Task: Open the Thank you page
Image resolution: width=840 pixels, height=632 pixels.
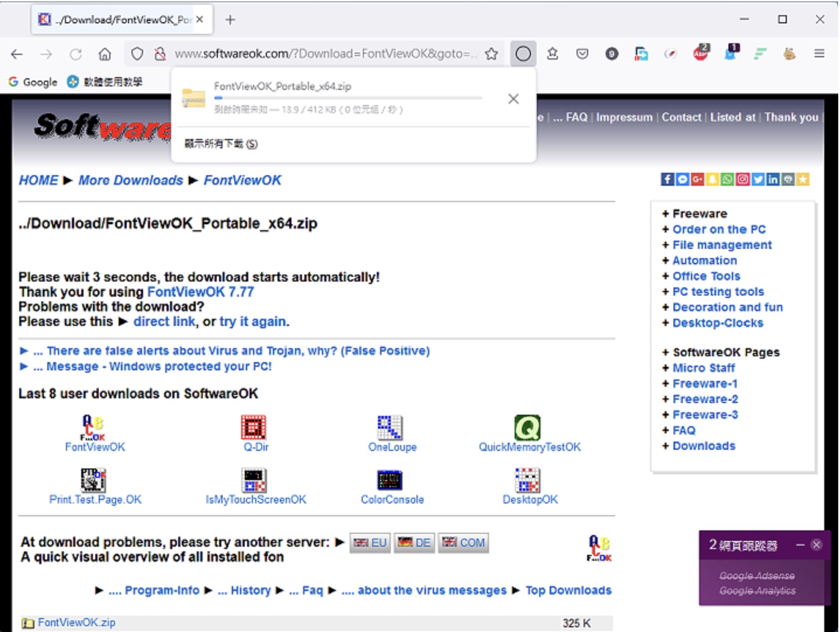Action: point(792,117)
